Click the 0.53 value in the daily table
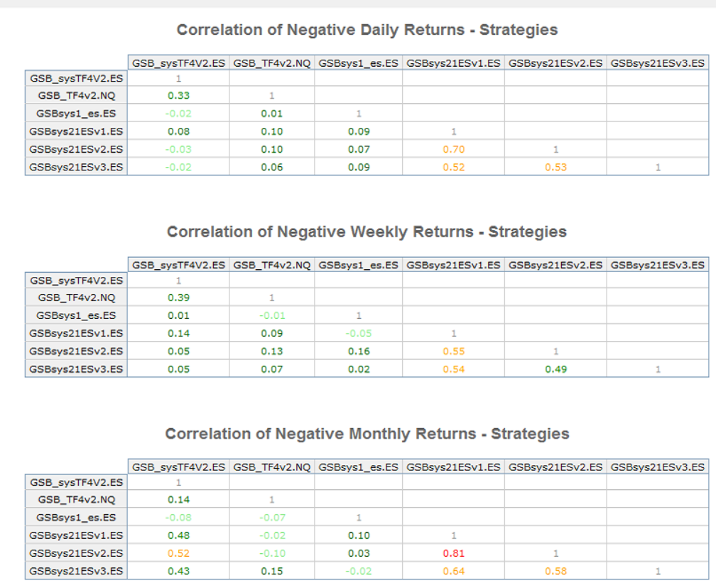716x588 pixels. point(555,167)
